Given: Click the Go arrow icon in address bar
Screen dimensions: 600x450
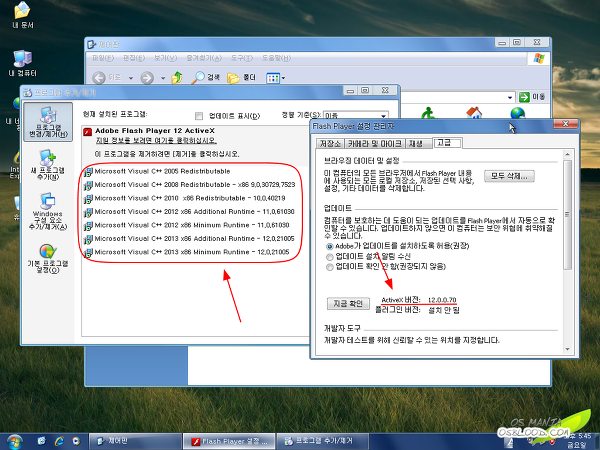Looking at the screenshot, I should 524,97.
